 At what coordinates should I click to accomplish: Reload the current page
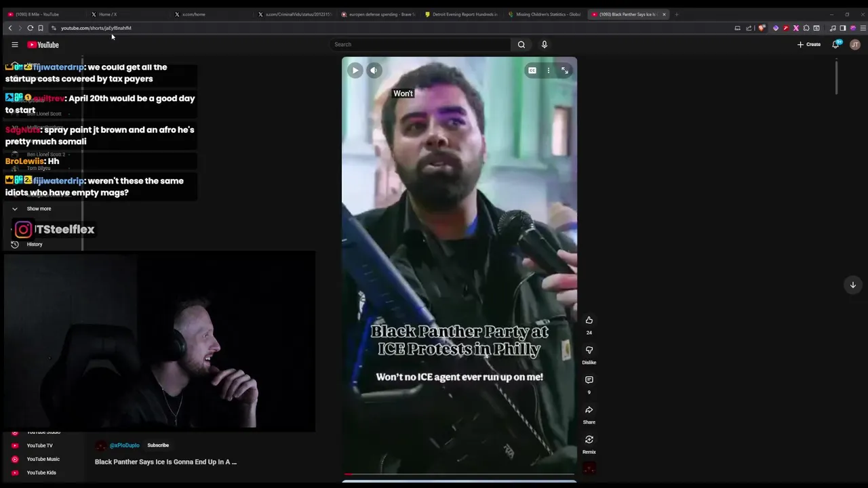point(30,28)
